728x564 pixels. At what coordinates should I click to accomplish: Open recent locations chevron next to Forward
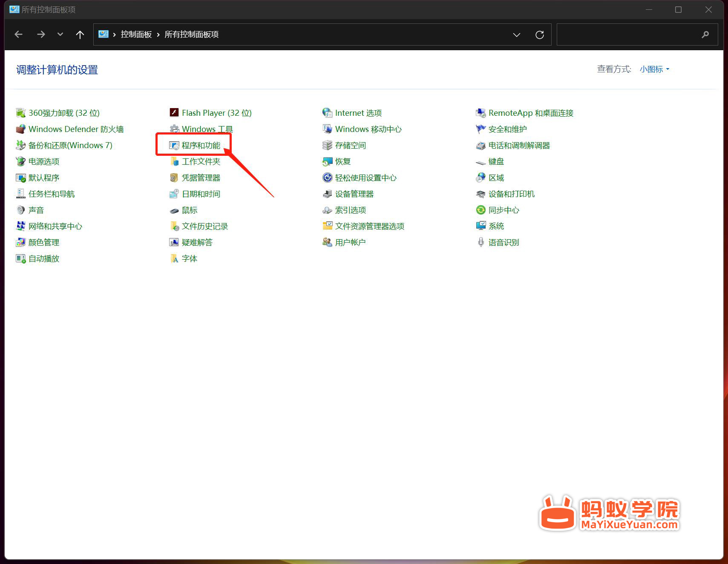60,34
